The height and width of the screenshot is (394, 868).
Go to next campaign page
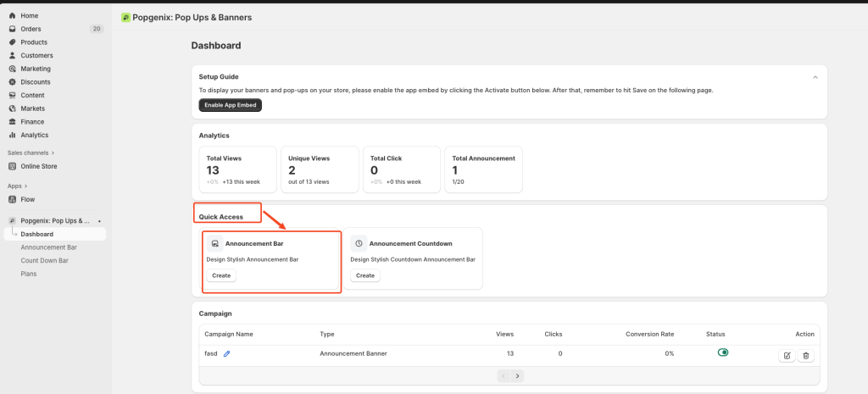tap(518, 375)
